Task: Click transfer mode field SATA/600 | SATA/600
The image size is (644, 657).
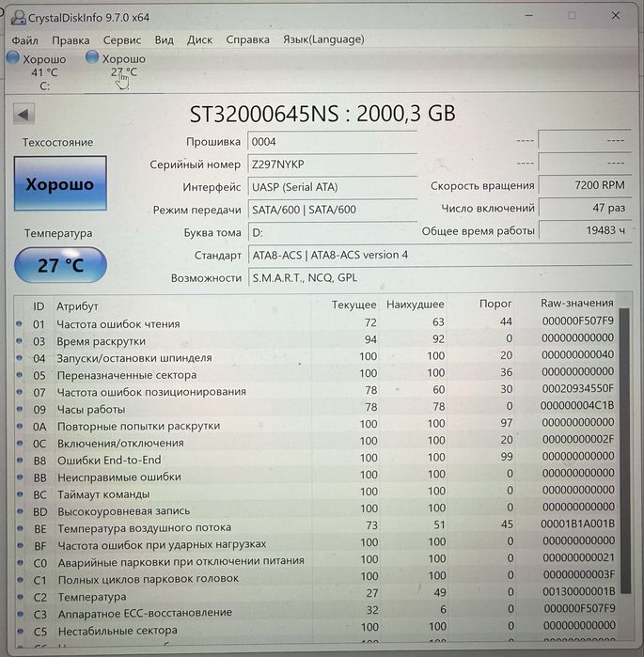Action: tap(332, 210)
